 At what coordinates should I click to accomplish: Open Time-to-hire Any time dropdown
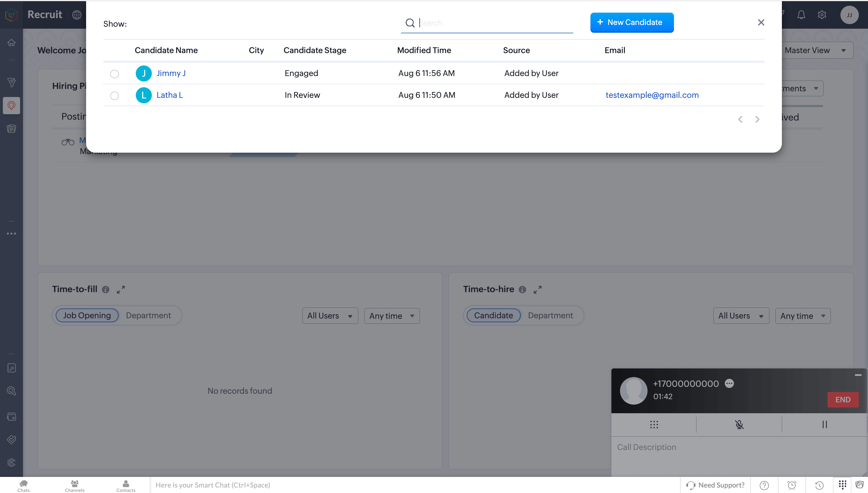tap(803, 316)
